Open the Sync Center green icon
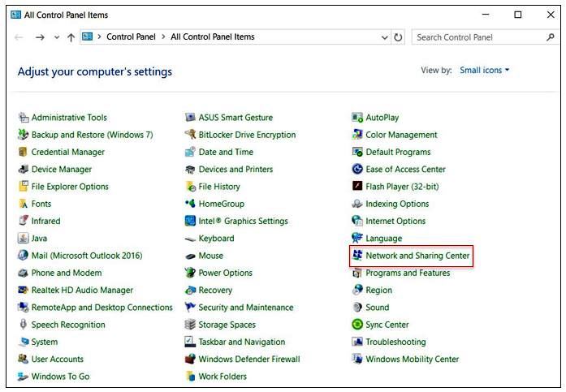The image size is (566, 392). point(357,324)
